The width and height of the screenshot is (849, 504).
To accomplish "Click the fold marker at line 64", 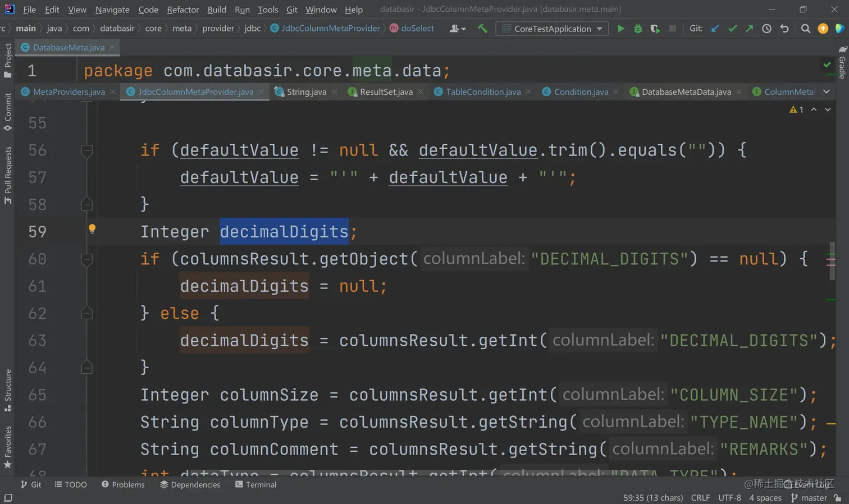I will (86, 367).
